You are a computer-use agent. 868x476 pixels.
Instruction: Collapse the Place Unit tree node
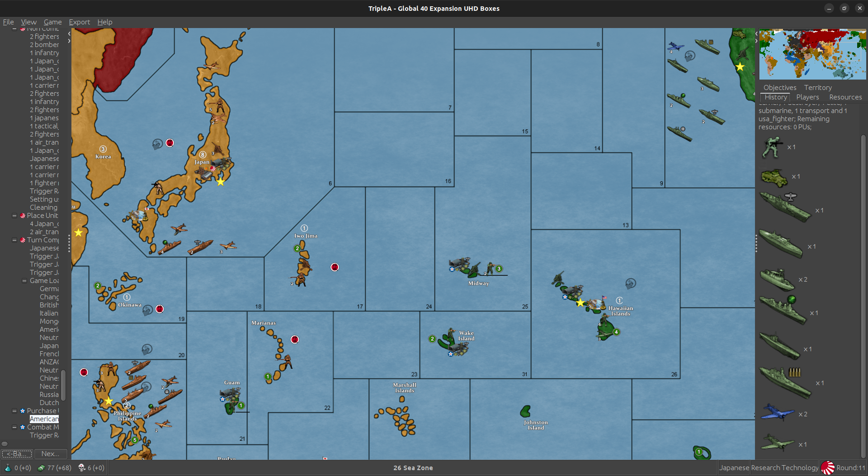click(x=14, y=216)
